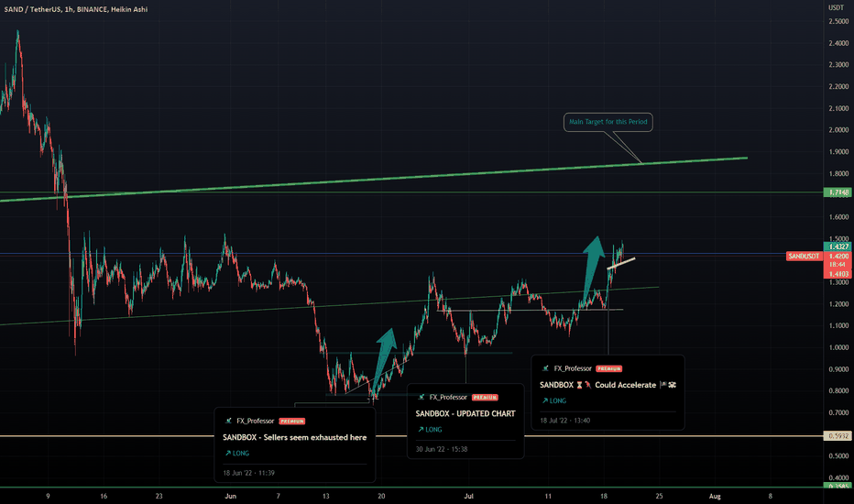Click the 1.7148 green price tag
The image size is (854, 504).
click(x=838, y=192)
